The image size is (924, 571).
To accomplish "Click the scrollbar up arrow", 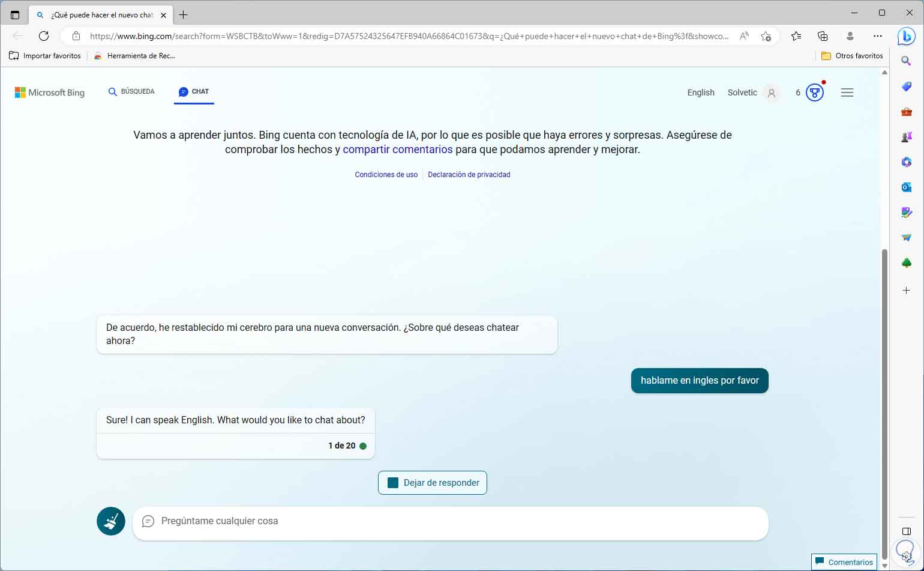I will [x=884, y=73].
